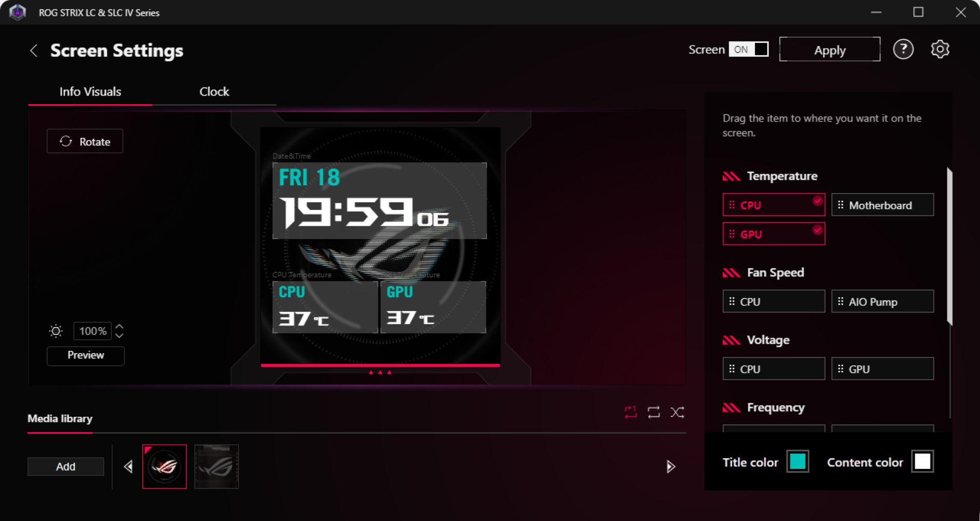
Task: Click the three red triangles below preview
Action: click(380, 372)
